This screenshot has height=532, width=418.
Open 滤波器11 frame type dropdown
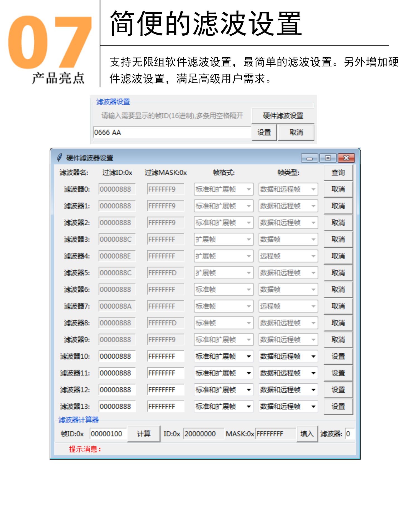click(x=288, y=373)
